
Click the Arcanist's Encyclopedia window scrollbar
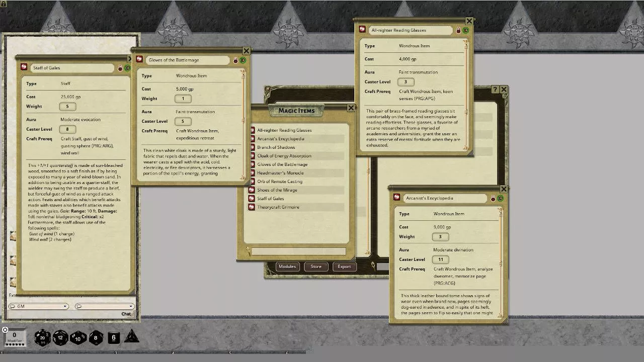pyautogui.click(x=501, y=262)
